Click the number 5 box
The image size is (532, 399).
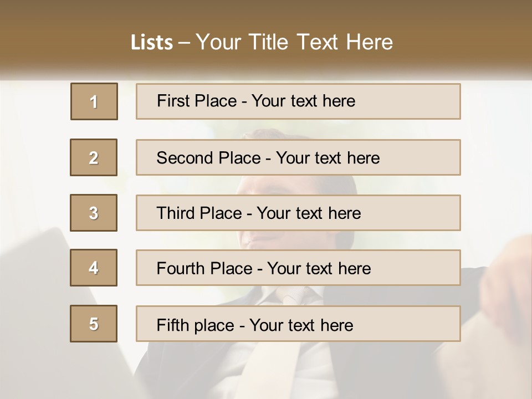[x=94, y=324]
